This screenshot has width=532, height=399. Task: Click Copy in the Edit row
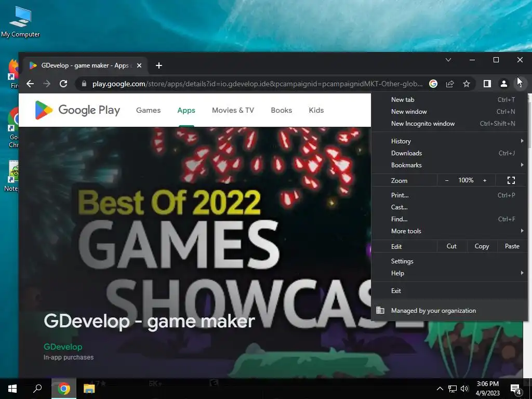coord(482,246)
